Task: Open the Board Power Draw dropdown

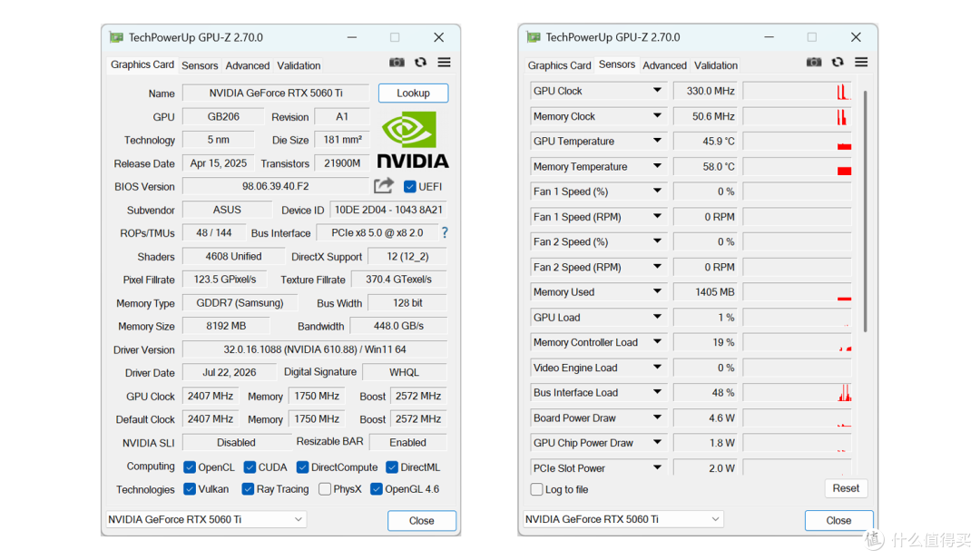Action: (x=657, y=418)
